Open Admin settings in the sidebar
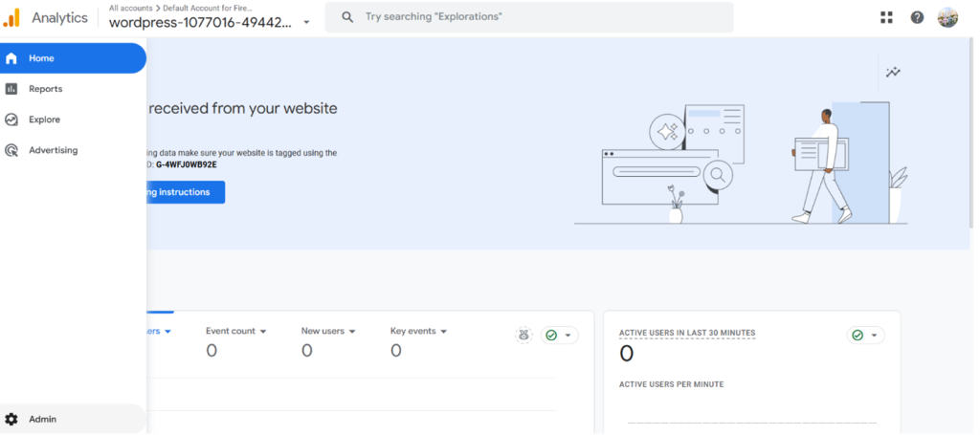The width and height of the screenshot is (980, 435). [x=73, y=419]
